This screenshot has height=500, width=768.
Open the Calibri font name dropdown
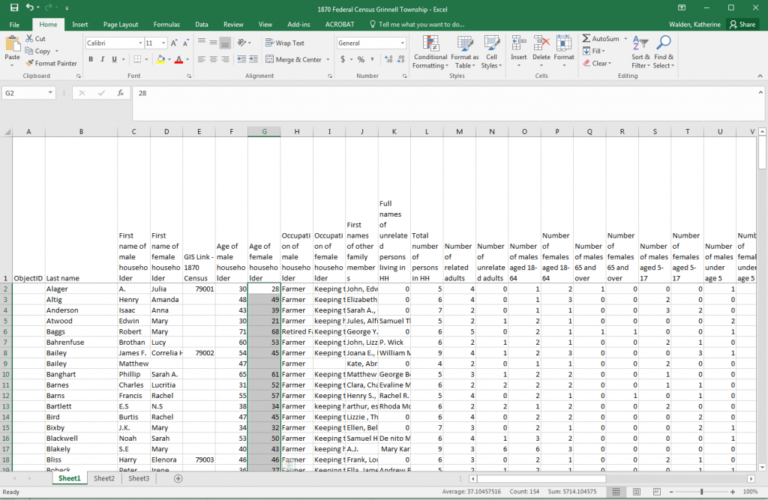140,43
